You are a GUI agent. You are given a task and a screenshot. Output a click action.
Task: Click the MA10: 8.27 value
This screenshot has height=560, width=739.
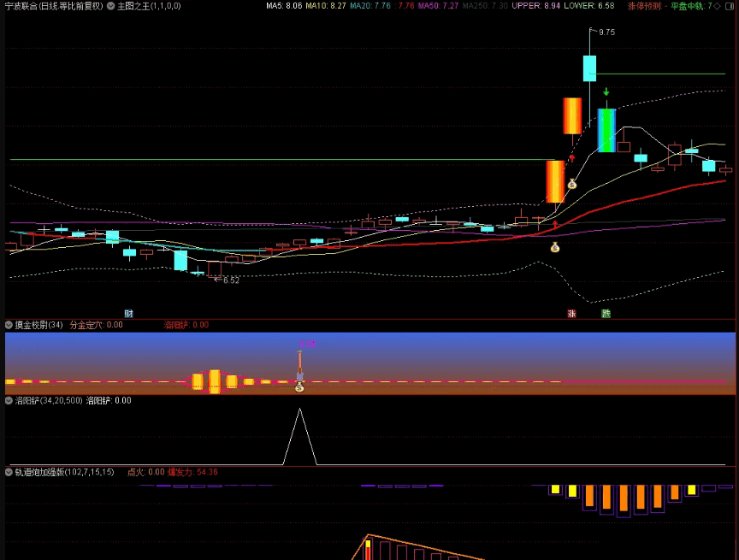tap(326, 6)
